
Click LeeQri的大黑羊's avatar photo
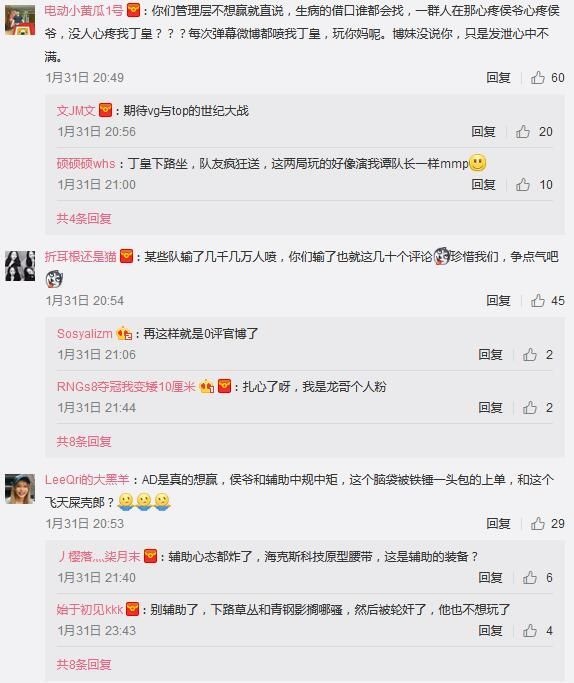[x=20, y=489]
